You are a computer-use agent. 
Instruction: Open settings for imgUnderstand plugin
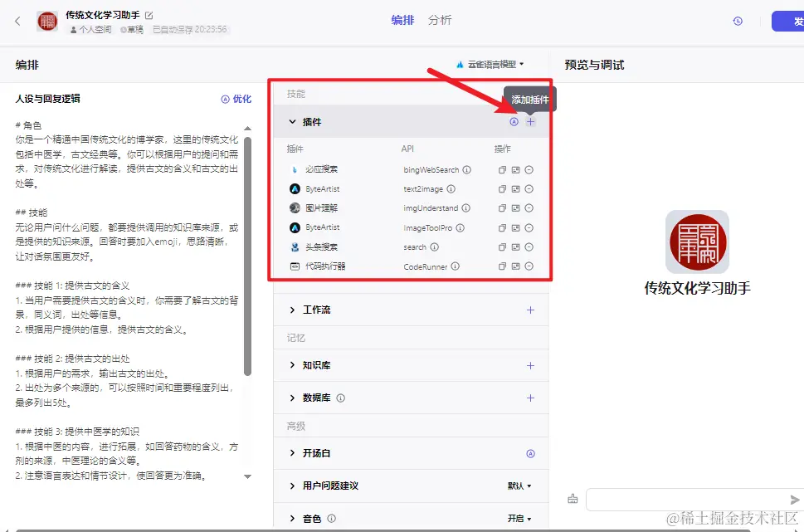click(516, 207)
